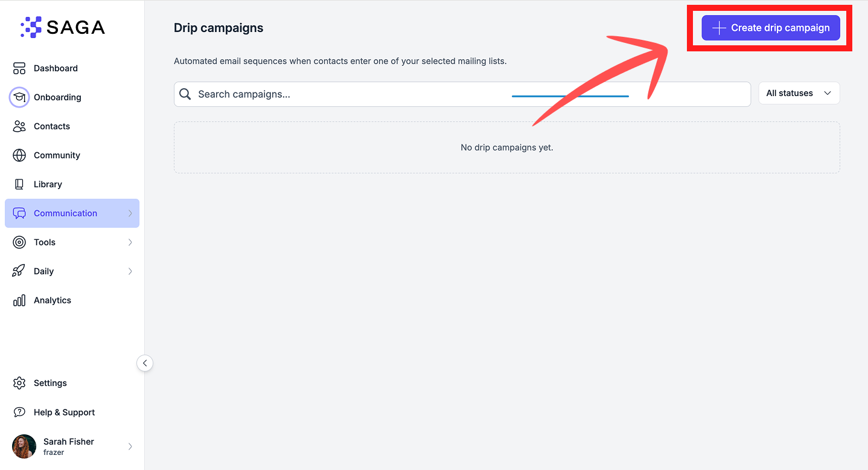This screenshot has width=868, height=470.
Task: Click the SAGA logo icon
Action: (x=31, y=27)
